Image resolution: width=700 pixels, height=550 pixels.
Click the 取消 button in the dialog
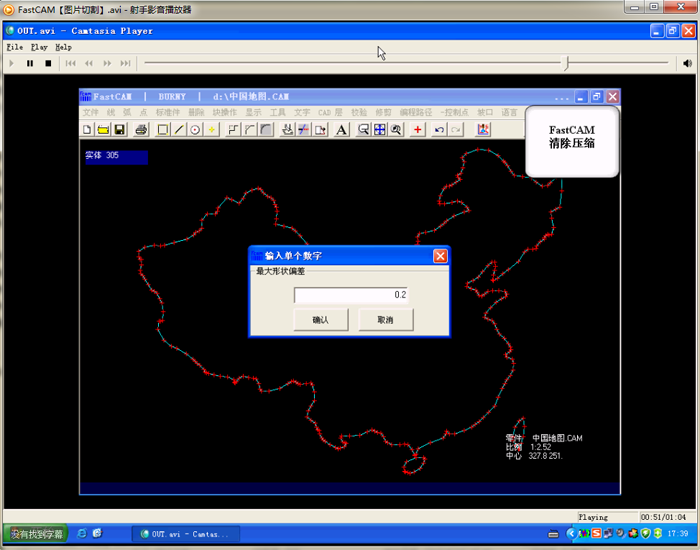pyautogui.click(x=386, y=320)
